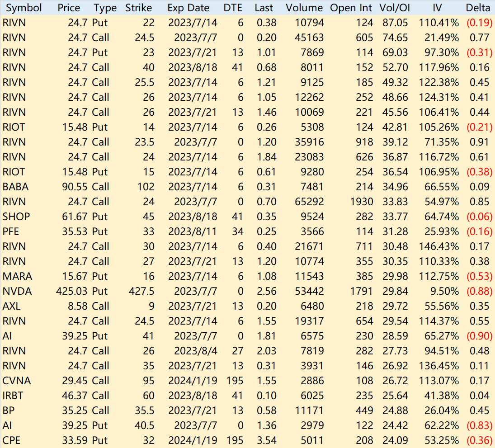Click the Exp Date column header
This screenshot has height=448, width=495.
click(189, 8)
